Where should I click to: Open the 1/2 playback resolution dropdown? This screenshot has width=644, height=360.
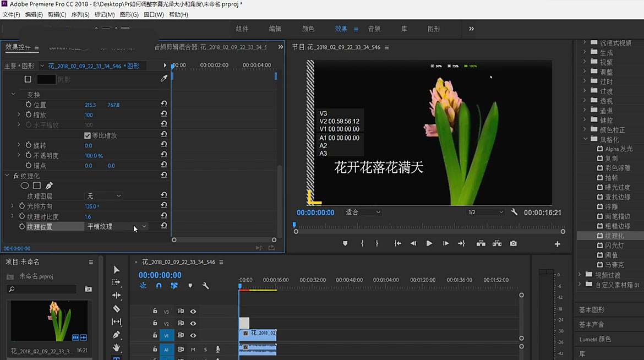[485, 213]
